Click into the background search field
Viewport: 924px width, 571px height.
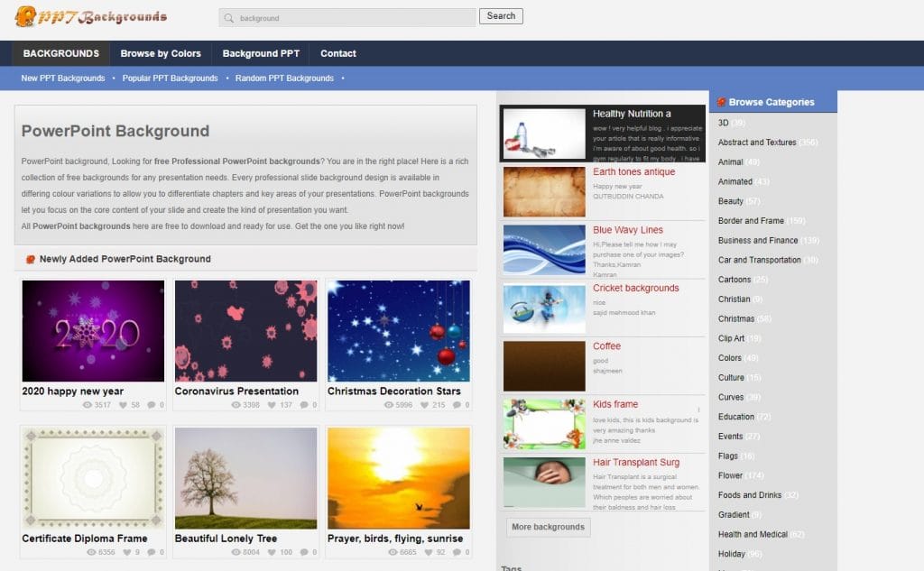(x=352, y=18)
